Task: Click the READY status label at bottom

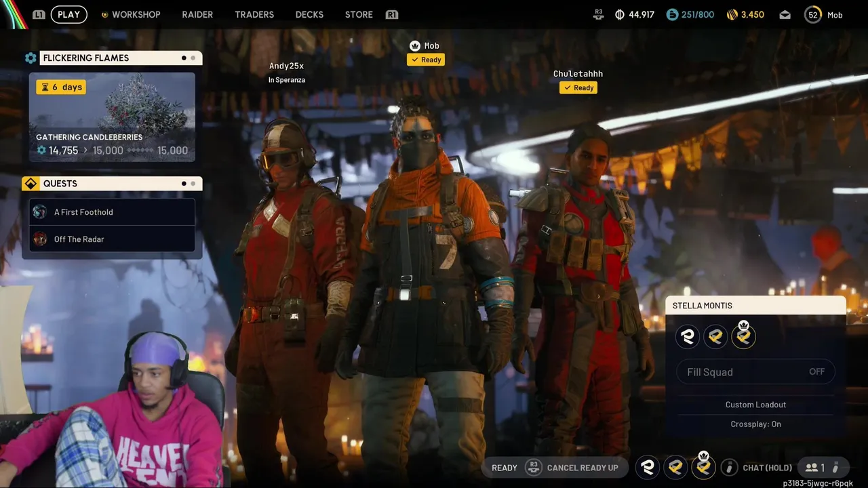Action: (x=505, y=468)
